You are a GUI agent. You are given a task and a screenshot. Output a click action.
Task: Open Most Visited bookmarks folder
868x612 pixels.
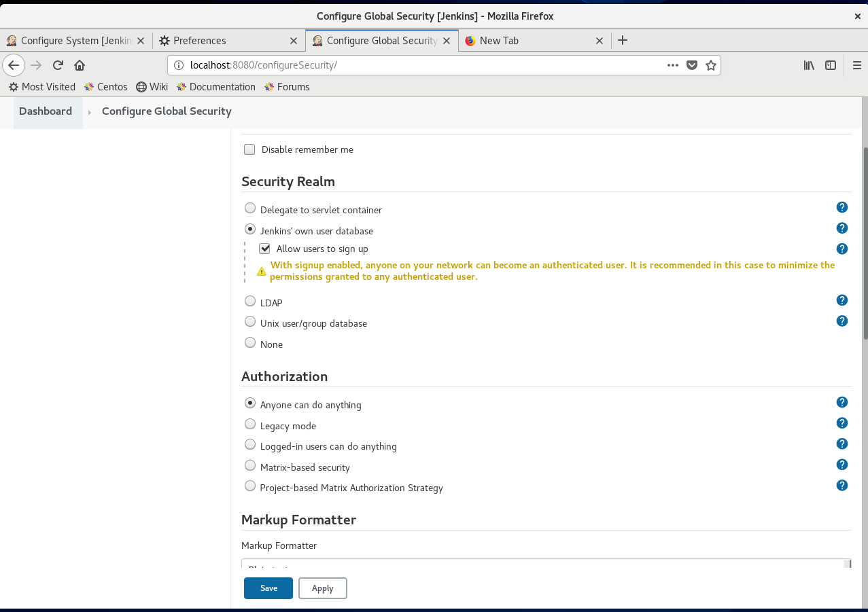pos(42,87)
